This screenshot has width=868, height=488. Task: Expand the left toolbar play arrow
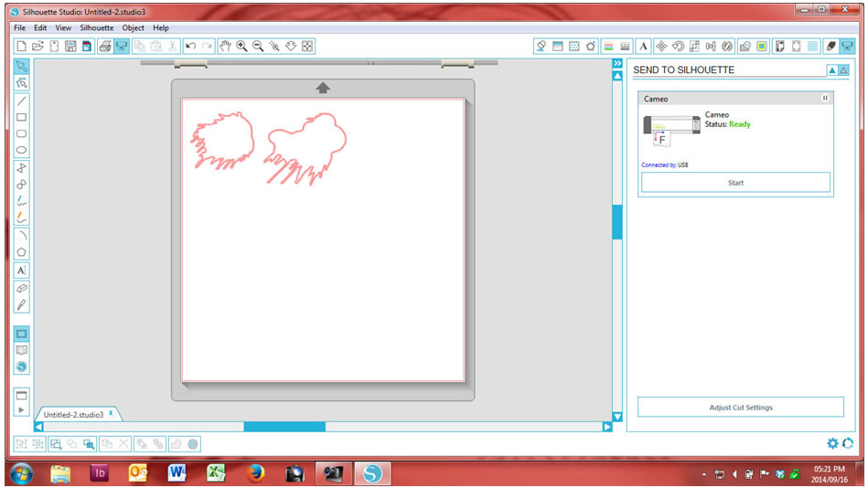coord(22,410)
